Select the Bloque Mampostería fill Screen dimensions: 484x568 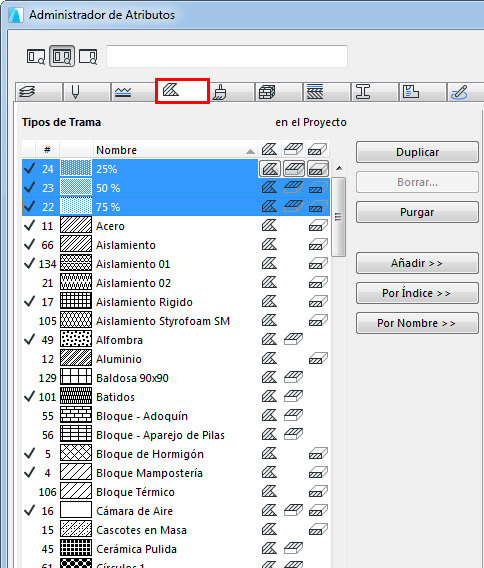(x=176, y=473)
